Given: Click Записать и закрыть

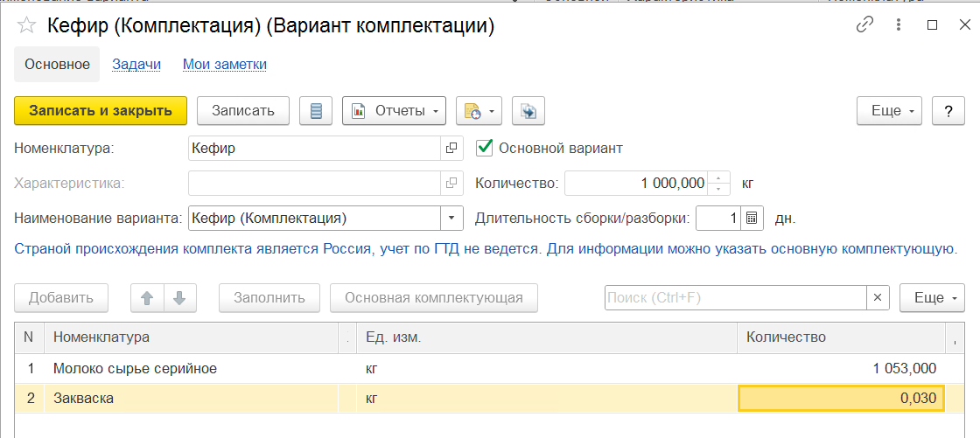Looking at the screenshot, I should [x=101, y=111].
